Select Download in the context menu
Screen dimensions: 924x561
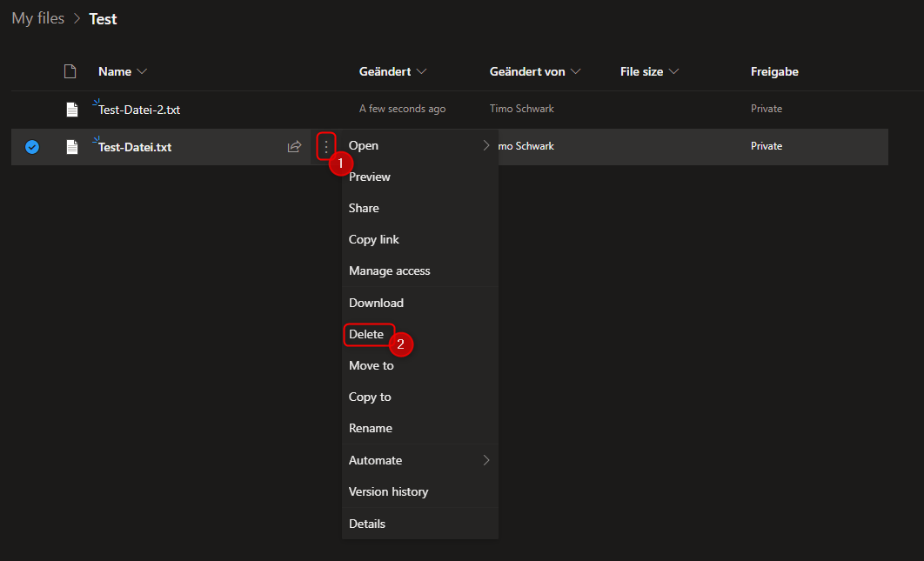pos(376,303)
